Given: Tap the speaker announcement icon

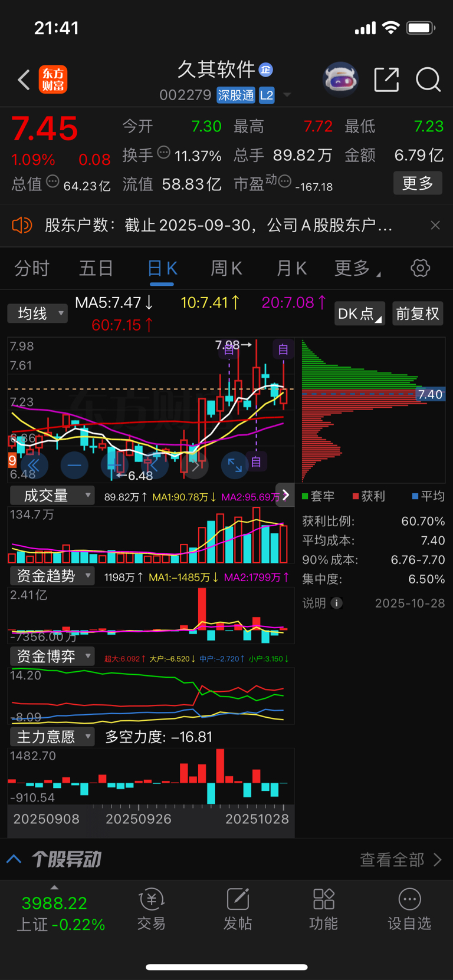Looking at the screenshot, I should coord(22,225).
